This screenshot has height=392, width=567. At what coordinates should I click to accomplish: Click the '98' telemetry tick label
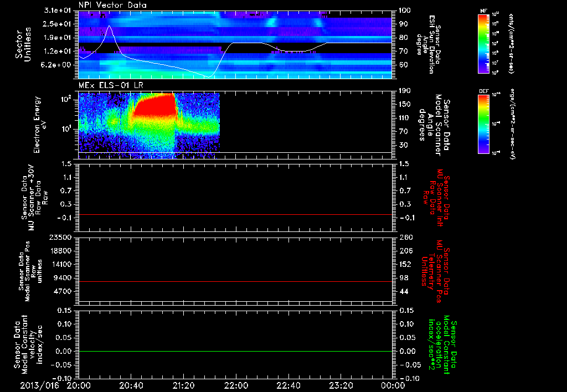[x=404, y=278]
